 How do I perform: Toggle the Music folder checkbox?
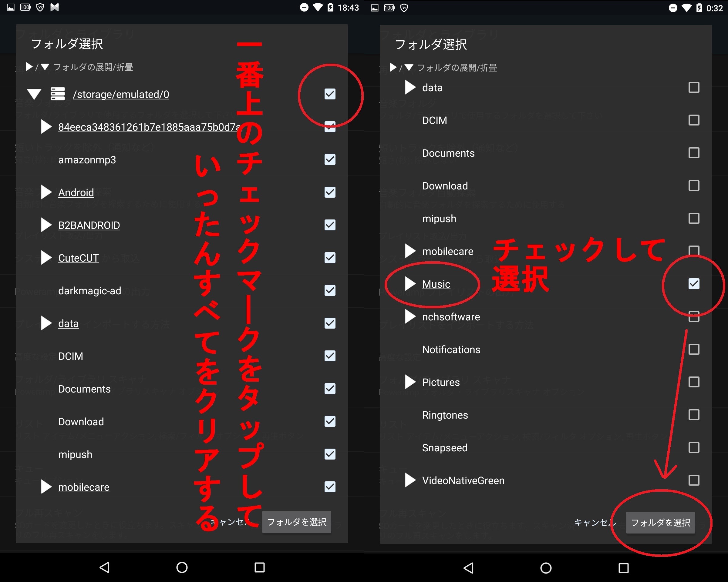693,284
